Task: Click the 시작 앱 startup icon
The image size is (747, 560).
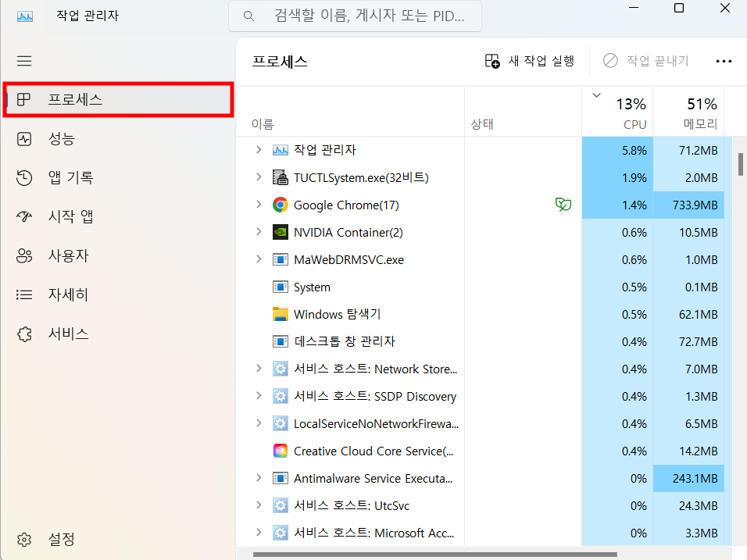Action: pos(24,216)
